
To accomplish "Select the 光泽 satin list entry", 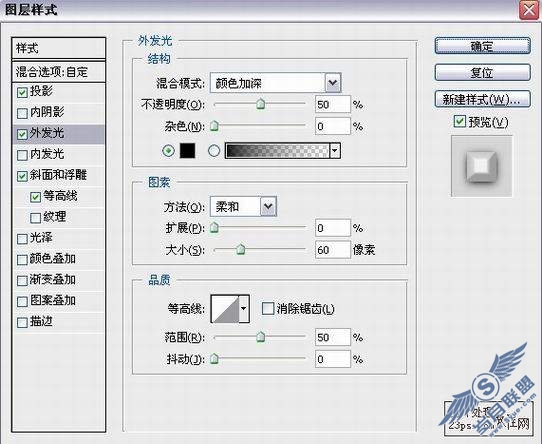I will pyautogui.click(x=58, y=238).
